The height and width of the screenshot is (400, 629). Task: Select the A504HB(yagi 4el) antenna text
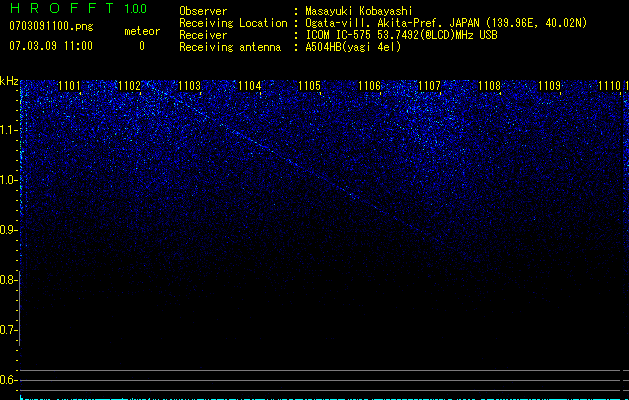click(x=353, y=47)
